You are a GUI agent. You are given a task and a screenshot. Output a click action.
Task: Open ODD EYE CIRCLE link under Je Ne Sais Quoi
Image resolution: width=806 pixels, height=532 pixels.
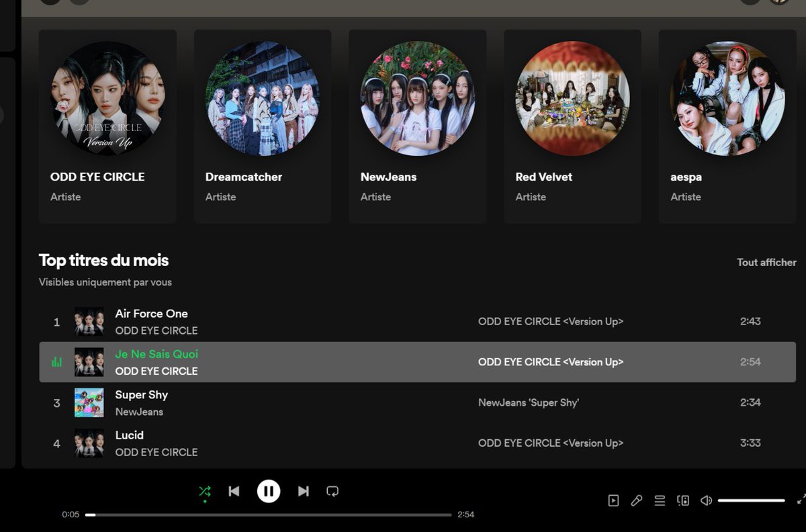(156, 371)
